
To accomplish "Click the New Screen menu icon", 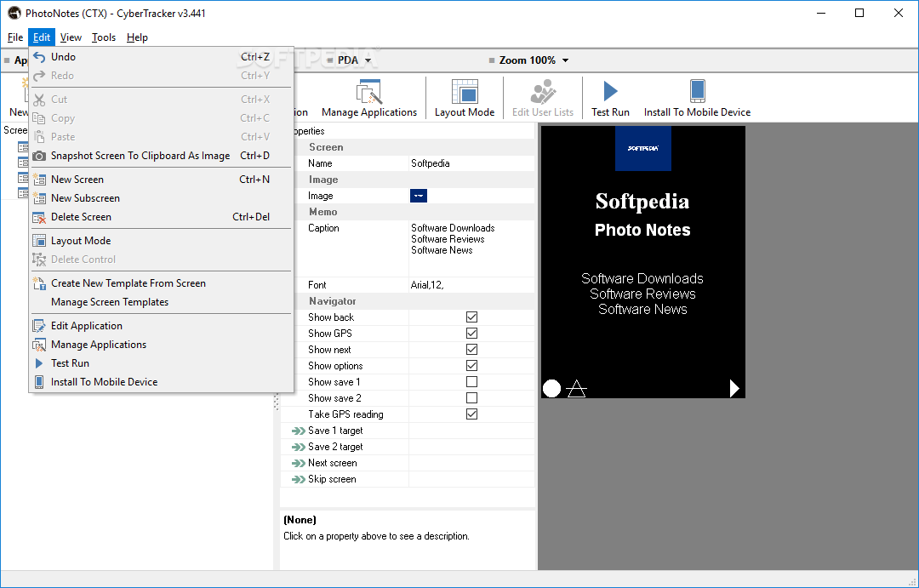I will click(39, 180).
